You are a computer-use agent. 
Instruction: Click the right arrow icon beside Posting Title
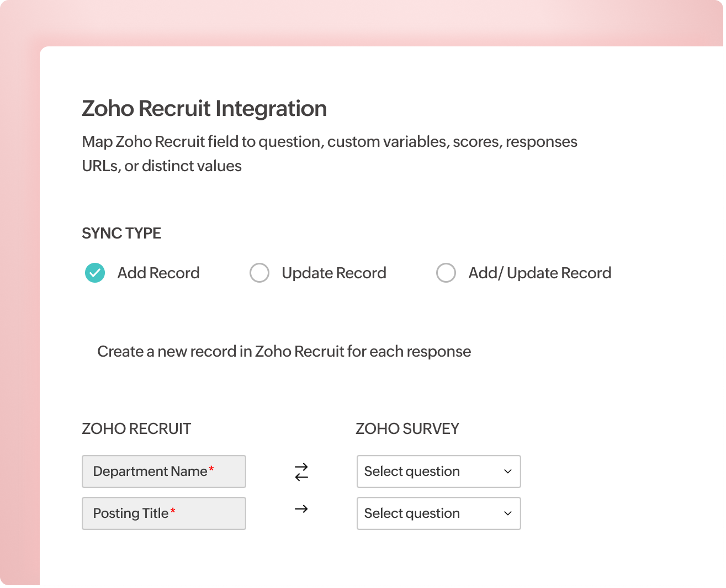pyautogui.click(x=300, y=508)
